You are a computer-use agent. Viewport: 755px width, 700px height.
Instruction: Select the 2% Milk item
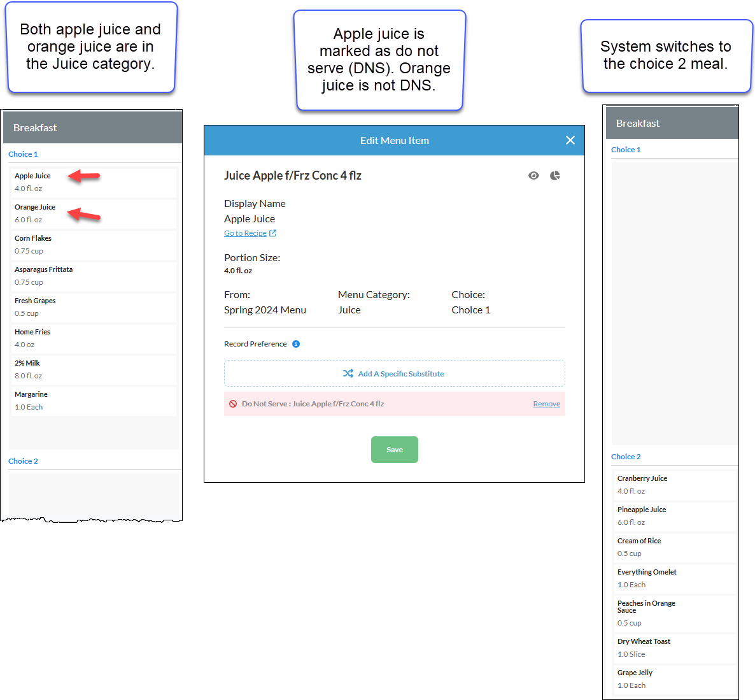point(94,369)
